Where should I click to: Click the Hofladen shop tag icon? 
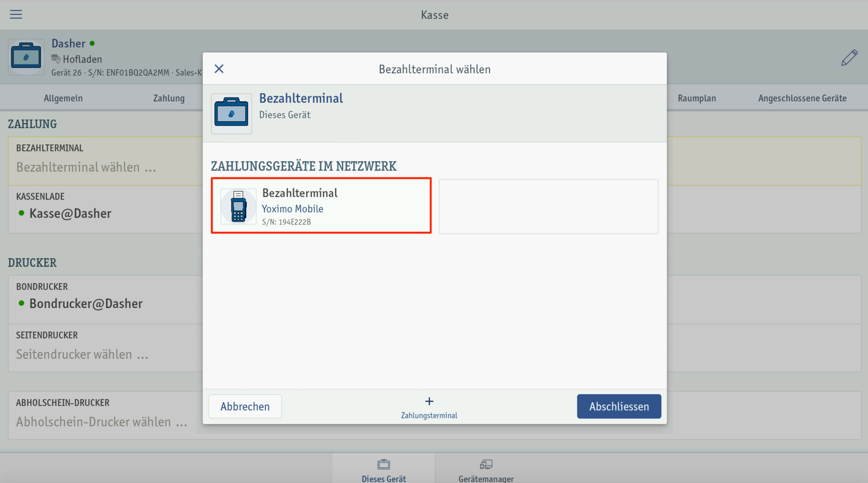(x=56, y=58)
